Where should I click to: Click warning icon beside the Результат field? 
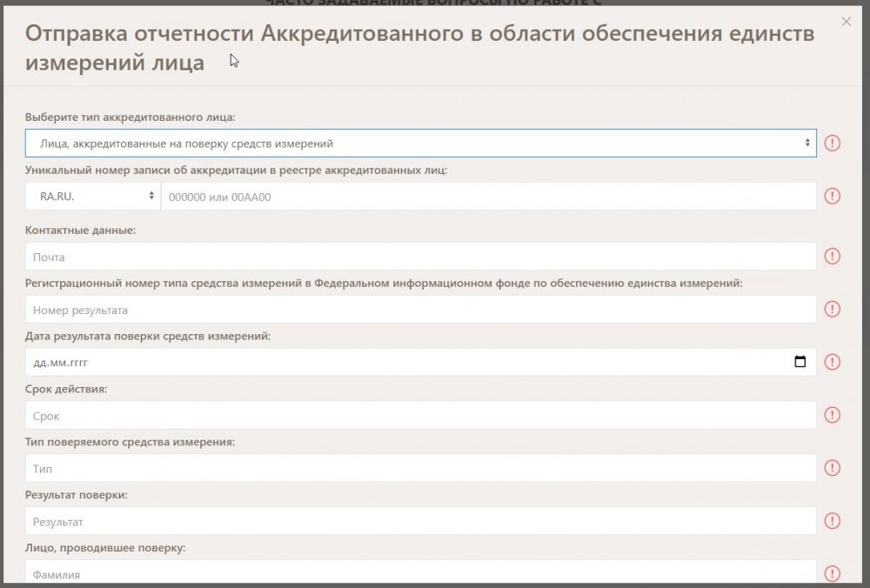coord(833,521)
